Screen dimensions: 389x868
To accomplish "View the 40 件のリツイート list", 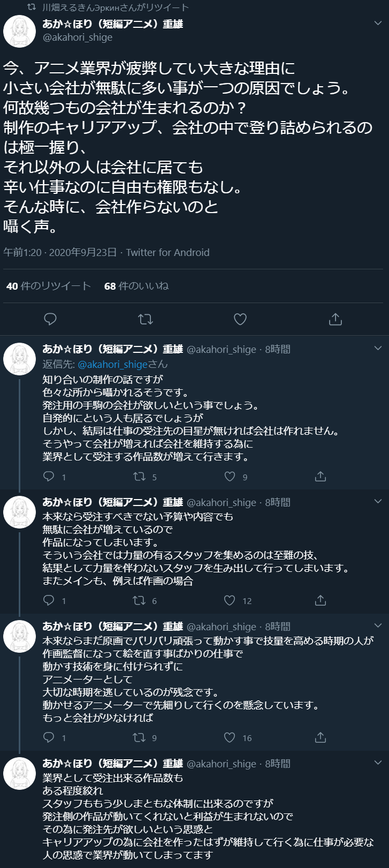I will pos(49,286).
